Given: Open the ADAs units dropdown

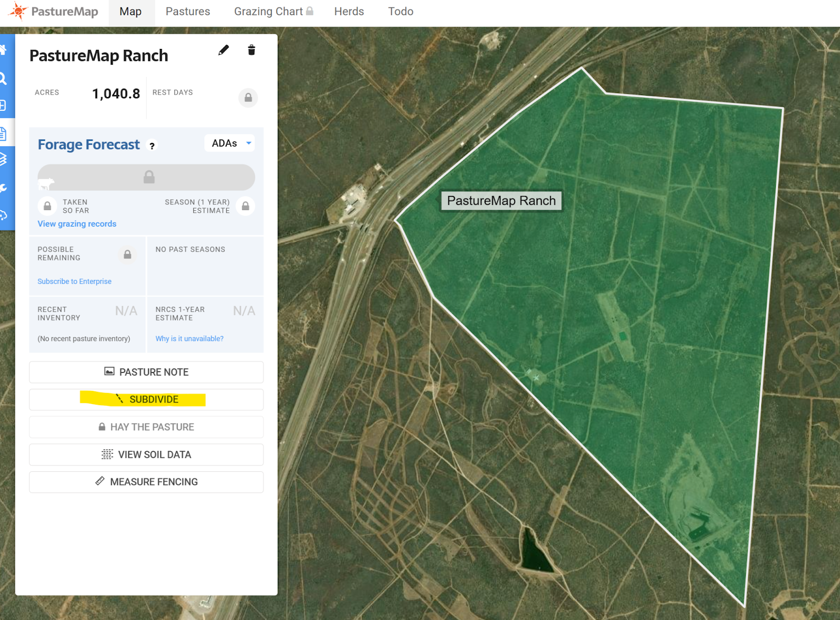Looking at the screenshot, I should (x=230, y=143).
